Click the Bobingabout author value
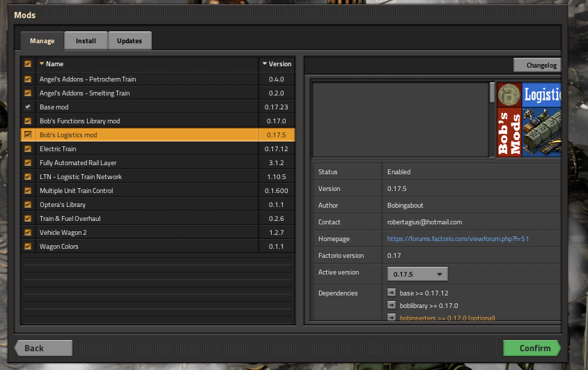The width and height of the screenshot is (588, 370). pos(405,205)
